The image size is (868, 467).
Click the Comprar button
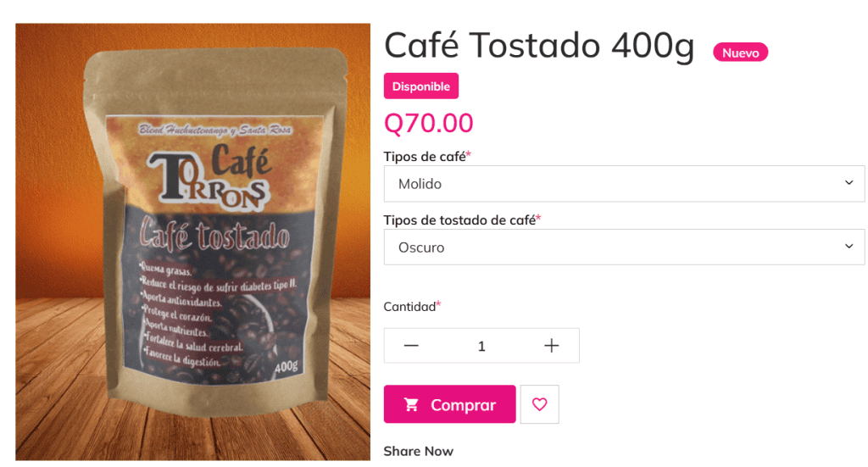pyautogui.click(x=449, y=404)
